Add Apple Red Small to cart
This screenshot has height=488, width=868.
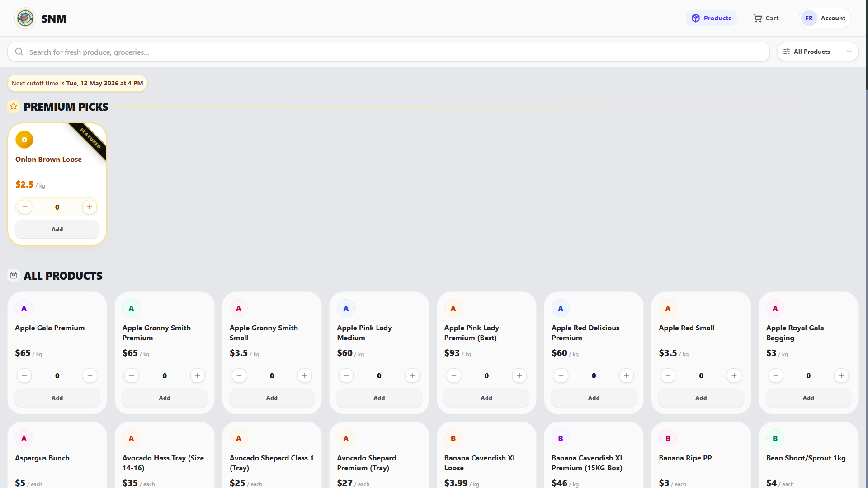coord(701,398)
